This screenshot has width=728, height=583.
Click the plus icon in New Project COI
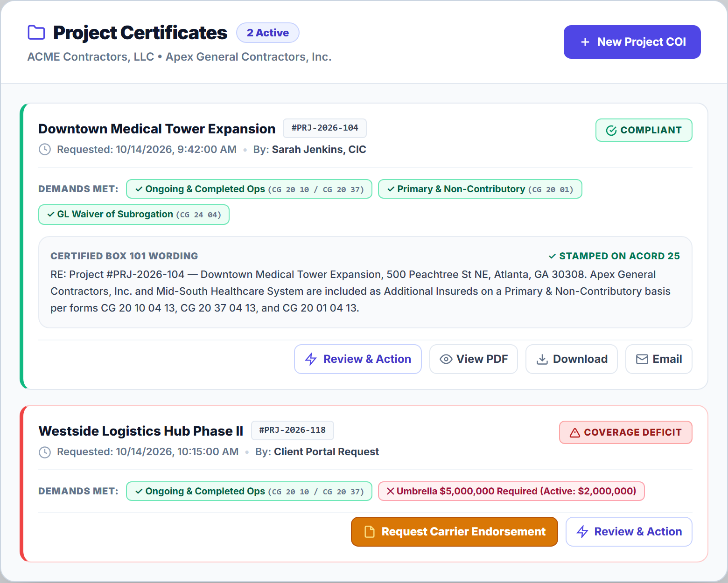point(585,42)
